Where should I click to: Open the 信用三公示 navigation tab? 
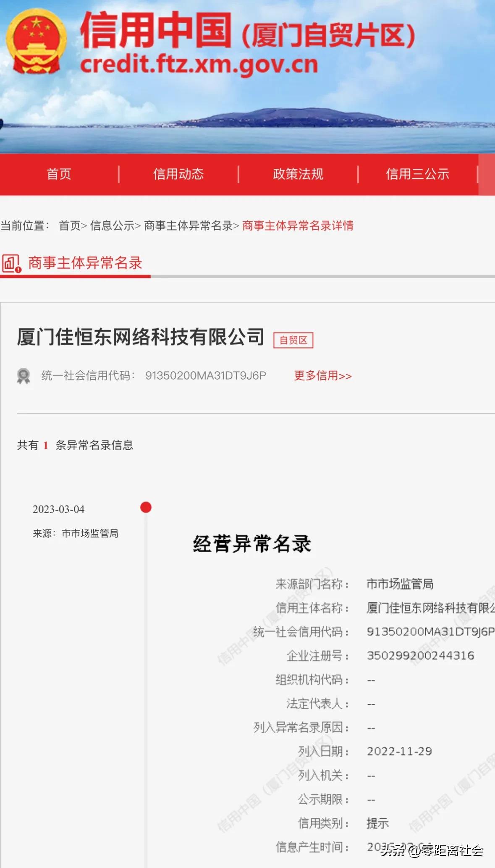pyautogui.click(x=417, y=174)
